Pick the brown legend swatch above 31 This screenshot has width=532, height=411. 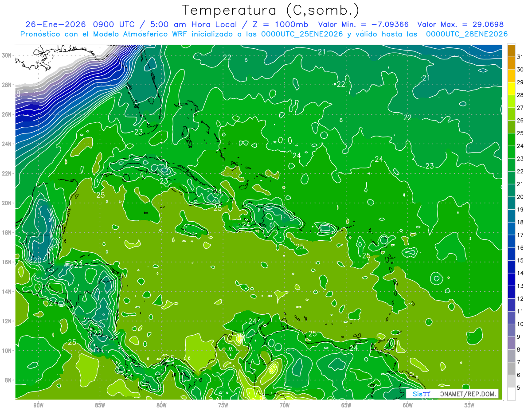pos(511,50)
